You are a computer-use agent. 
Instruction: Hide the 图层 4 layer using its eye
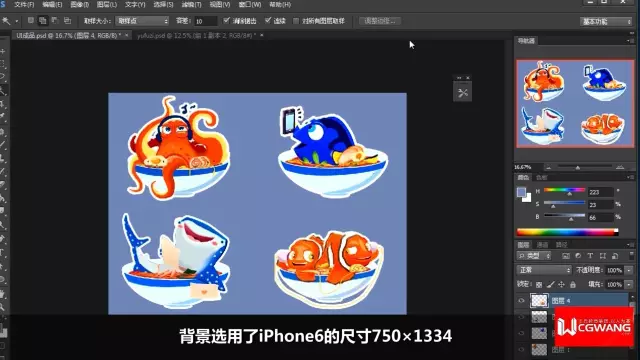[x=521, y=301]
